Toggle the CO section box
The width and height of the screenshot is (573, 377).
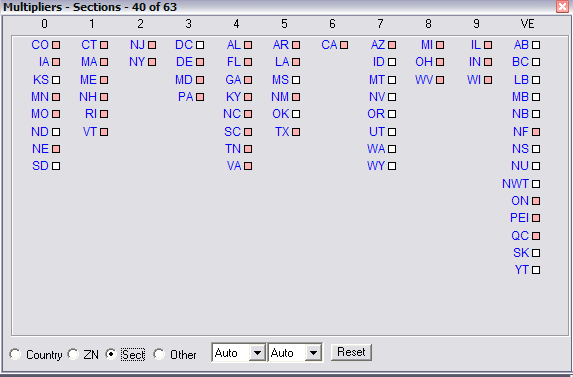point(56,45)
